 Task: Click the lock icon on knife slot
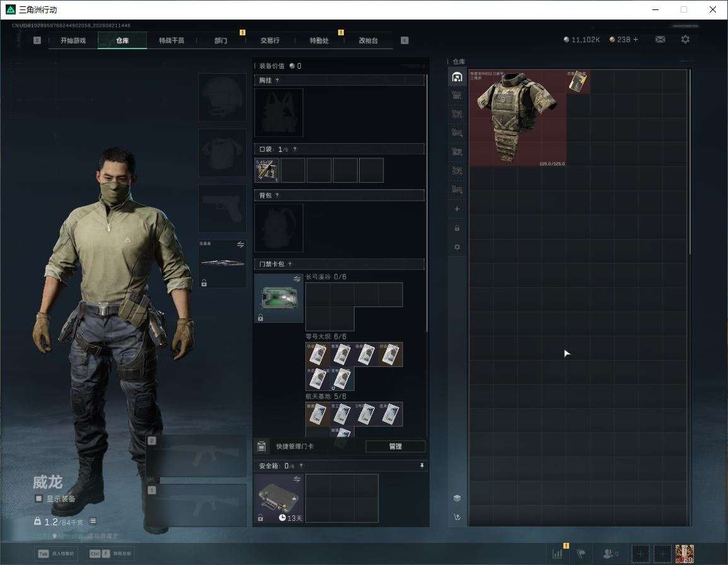(x=204, y=282)
